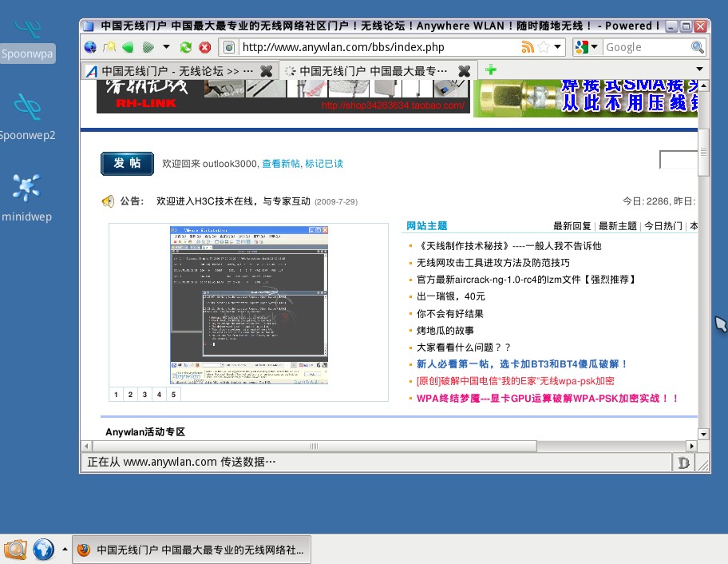Screen dimensions: 728x564
Task: Bookmark page with the star in address bar
Action: [544, 47]
